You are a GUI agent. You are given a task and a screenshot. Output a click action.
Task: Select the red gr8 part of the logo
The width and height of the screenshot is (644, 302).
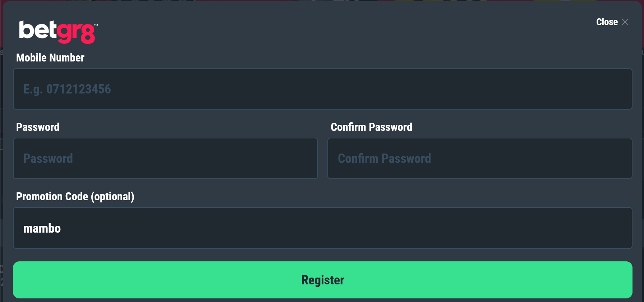point(76,33)
